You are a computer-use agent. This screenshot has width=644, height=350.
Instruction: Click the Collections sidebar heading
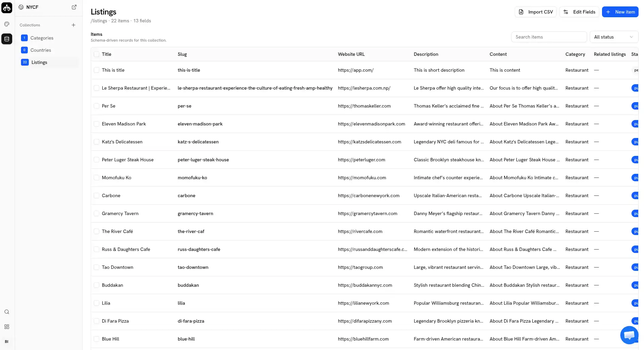point(30,25)
